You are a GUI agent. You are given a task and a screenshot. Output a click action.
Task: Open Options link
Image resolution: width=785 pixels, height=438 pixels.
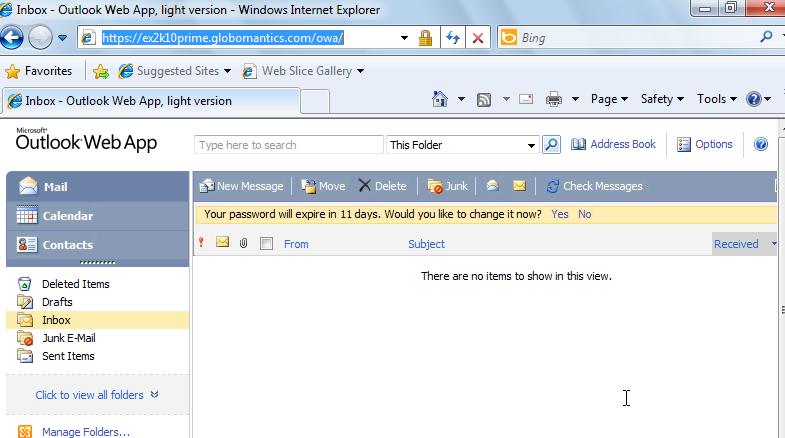[704, 144]
